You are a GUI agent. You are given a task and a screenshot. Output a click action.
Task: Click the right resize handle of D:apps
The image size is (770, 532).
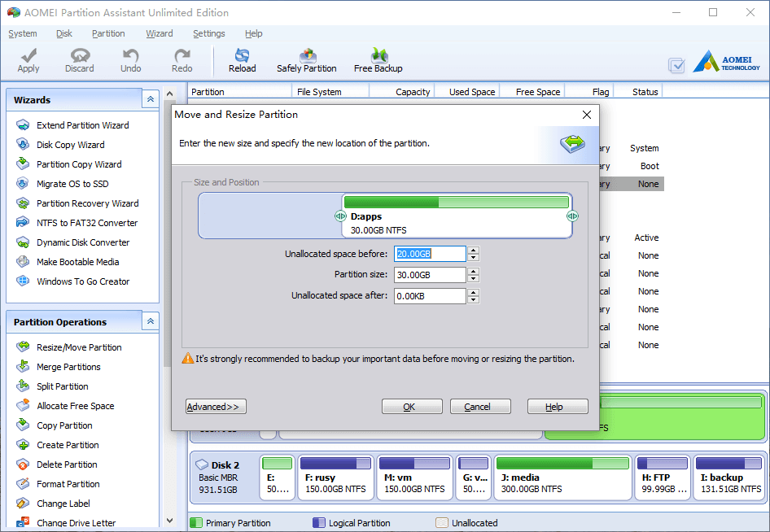pos(572,216)
